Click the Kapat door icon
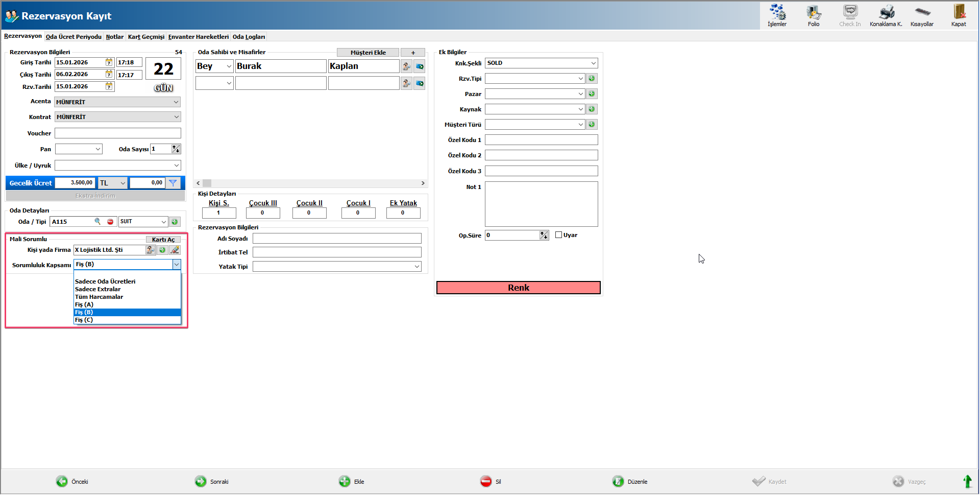Image resolution: width=980 pixels, height=495 pixels. [959, 12]
